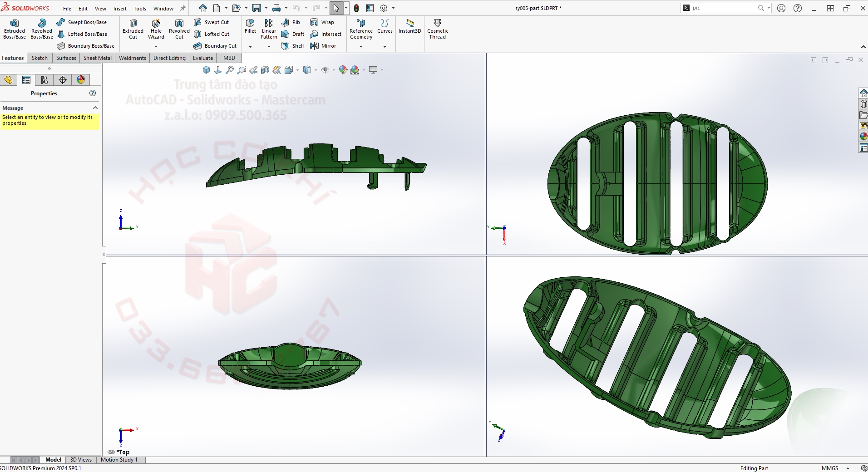Click the Rib feature tool

(291, 22)
